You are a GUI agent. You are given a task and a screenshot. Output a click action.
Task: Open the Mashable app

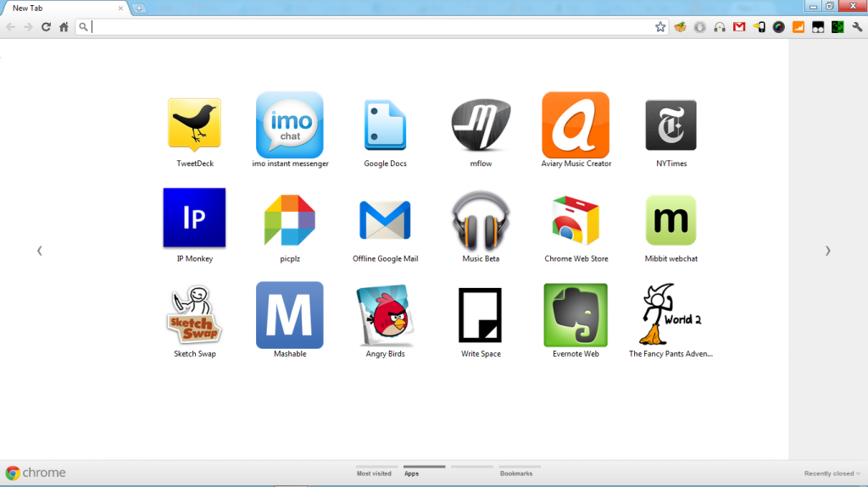(x=290, y=315)
